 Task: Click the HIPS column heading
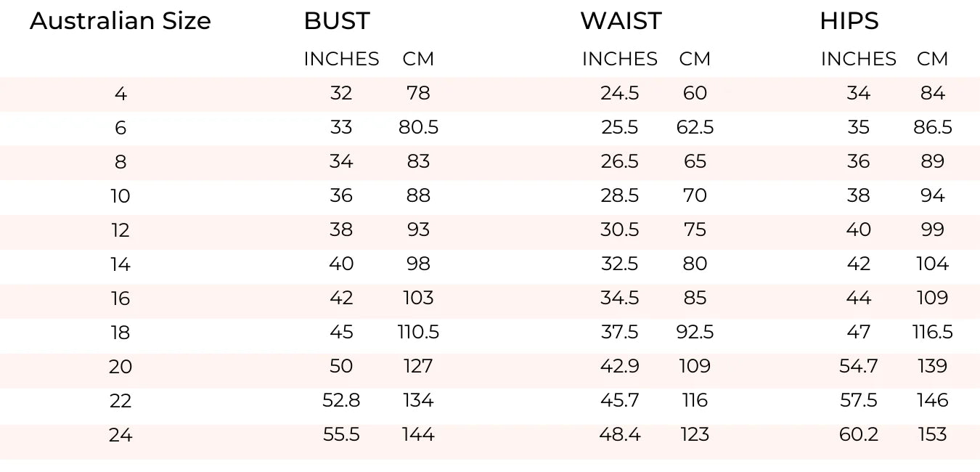click(849, 21)
